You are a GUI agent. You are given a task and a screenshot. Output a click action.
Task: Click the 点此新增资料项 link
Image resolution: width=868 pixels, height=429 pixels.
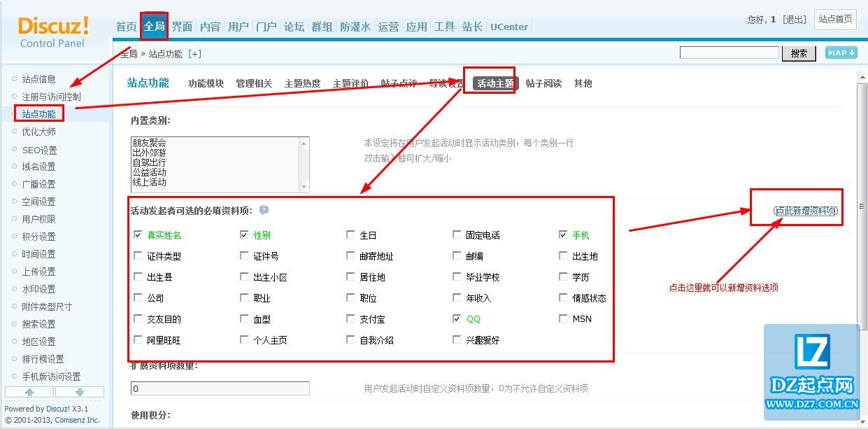[x=805, y=211]
